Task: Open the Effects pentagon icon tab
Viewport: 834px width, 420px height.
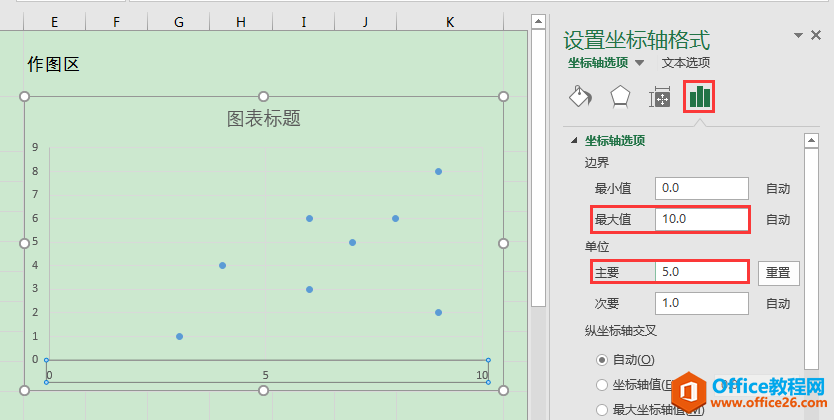Action: coord(620,96)
